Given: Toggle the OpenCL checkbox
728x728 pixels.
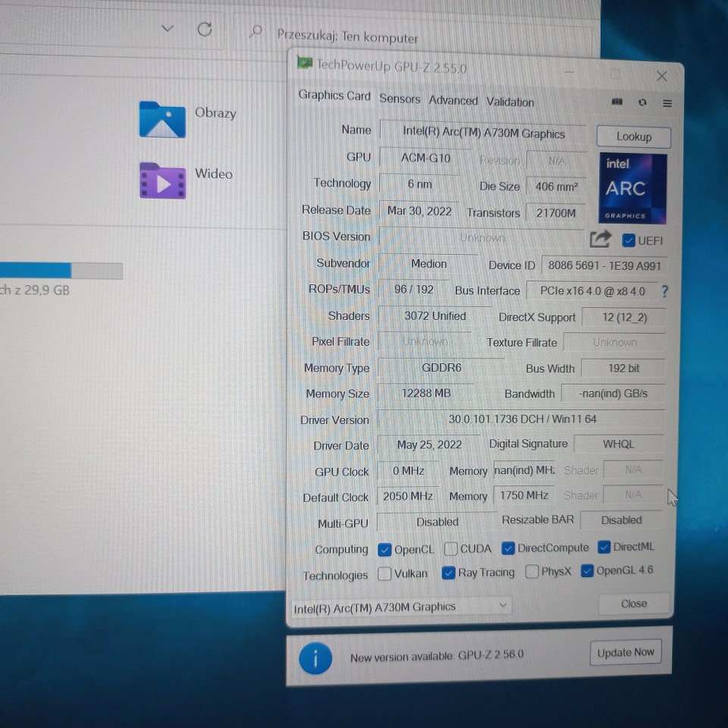Looking at the screenshot, I should pos(384,550).
